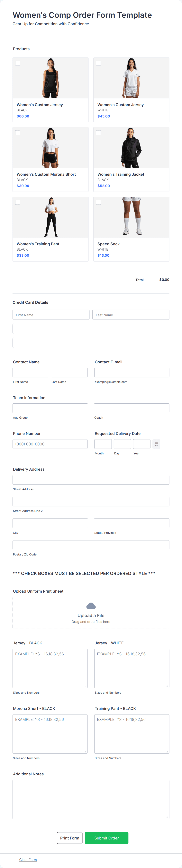
Task: Click the Age Group input field
Action: coord(50,408)
